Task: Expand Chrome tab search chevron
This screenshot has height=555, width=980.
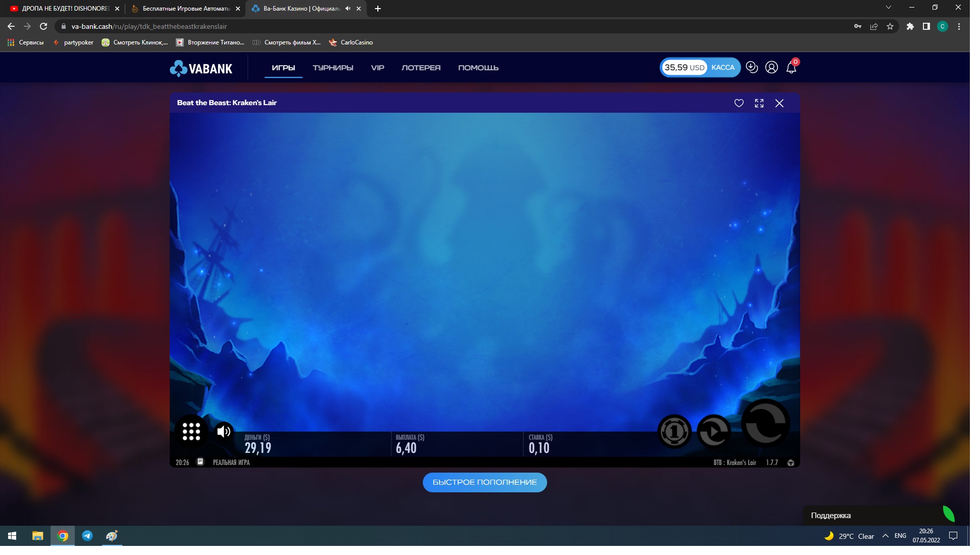Action: (x=888, y=8)
